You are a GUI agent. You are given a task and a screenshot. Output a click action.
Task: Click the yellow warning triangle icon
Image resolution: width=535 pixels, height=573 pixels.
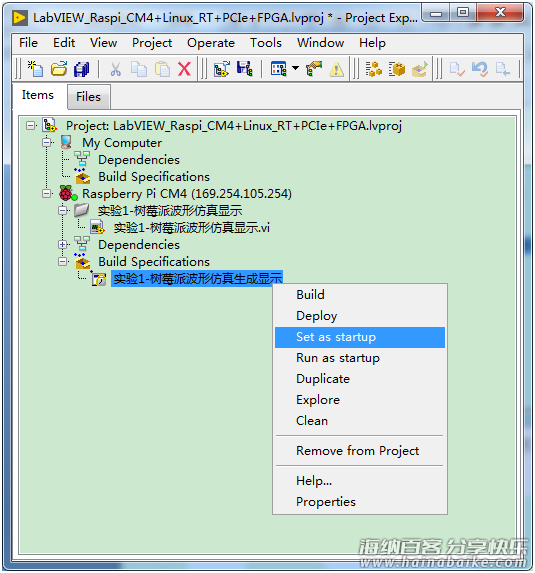coord(336,69)
